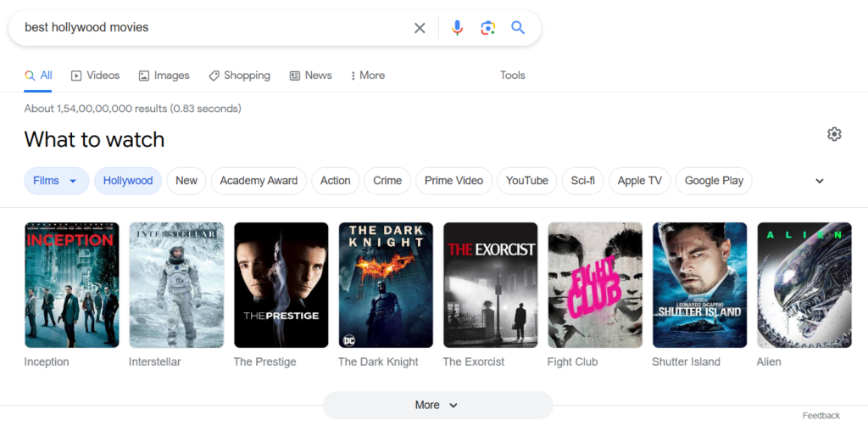Toggle the Action filter chip
This screenshot has height=426, width=868.
(x=336, y=181)
